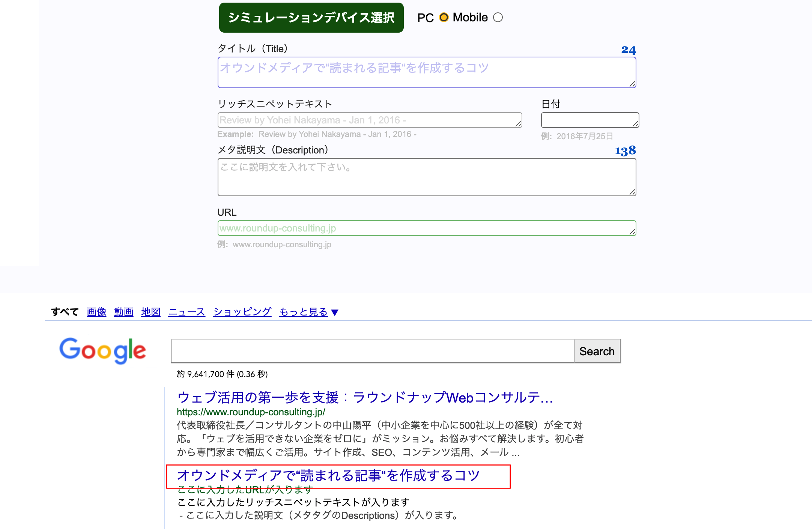Click the ここに入力したURLが入ります preview line
The image size is (812, 529).
tap(245, 490)
